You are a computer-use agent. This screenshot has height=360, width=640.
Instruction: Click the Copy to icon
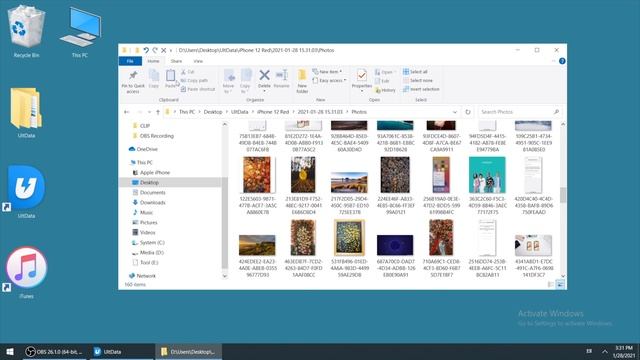[246, 76]
